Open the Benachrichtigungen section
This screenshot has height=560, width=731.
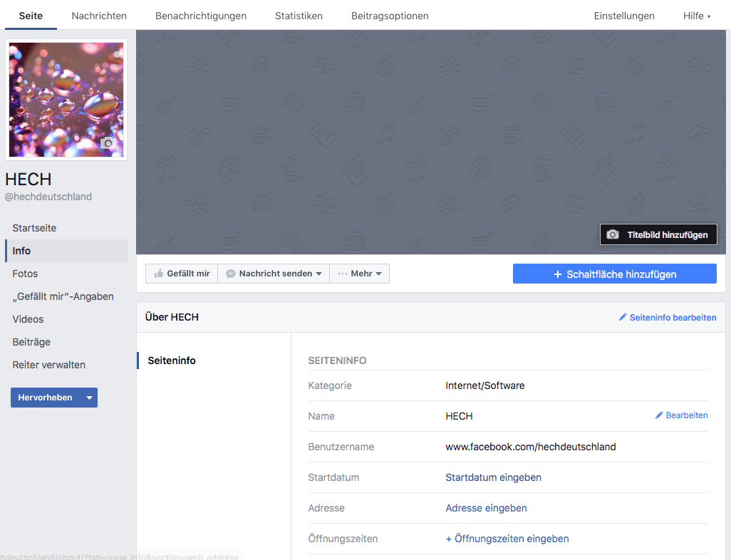(x=200, y=15)
